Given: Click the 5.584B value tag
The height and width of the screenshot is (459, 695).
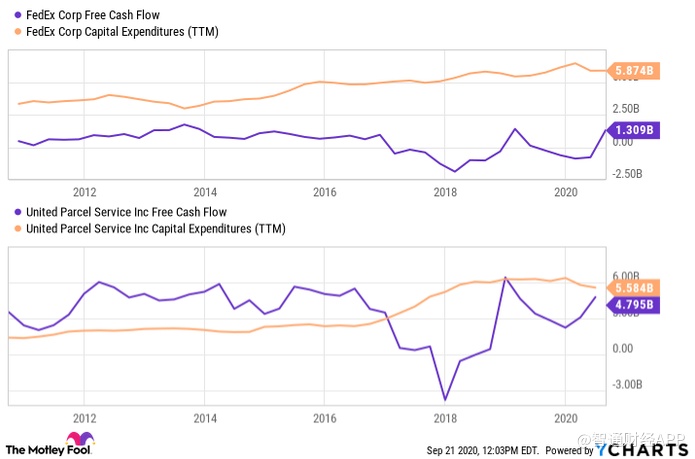Looking at the screenshot, I should (x=634, y=288).
